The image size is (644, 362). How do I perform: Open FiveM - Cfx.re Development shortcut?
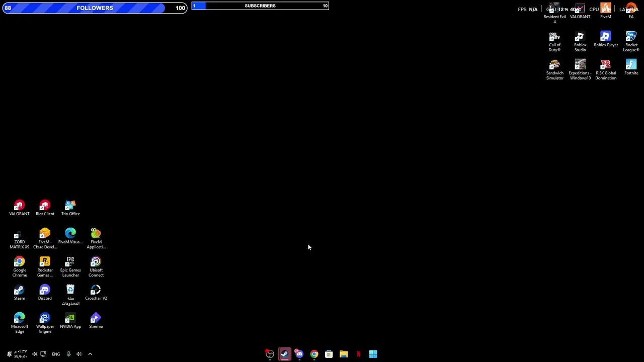pyautogui.click(x=45, y=239)
